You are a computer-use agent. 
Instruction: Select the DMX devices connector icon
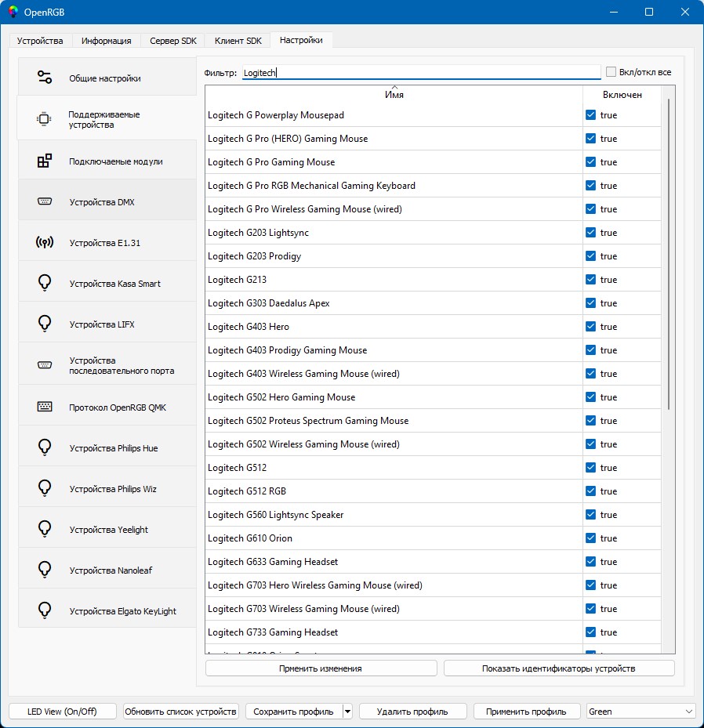point(45,201)
